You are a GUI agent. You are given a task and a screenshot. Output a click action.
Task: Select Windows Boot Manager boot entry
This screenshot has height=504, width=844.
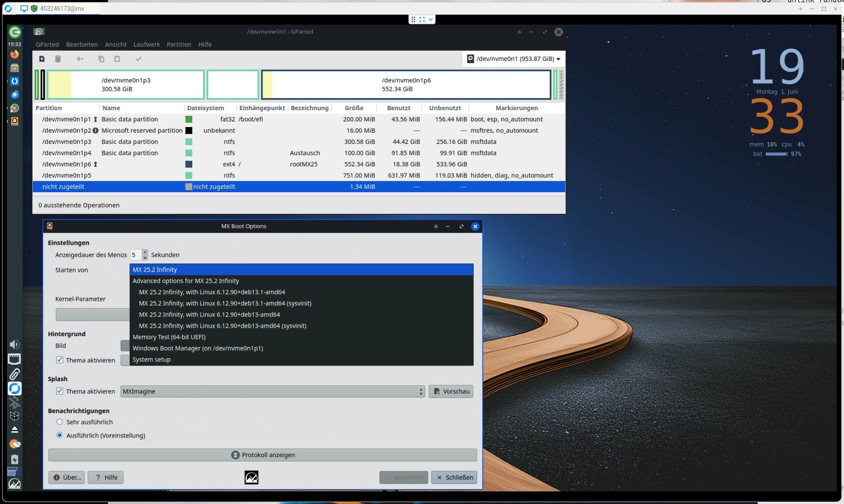[301, 348]
